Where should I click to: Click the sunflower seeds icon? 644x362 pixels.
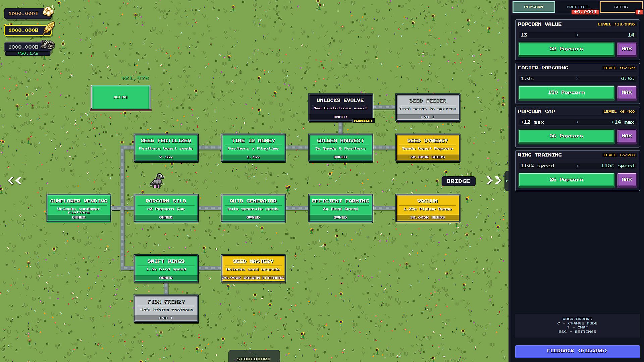(48, 45)
